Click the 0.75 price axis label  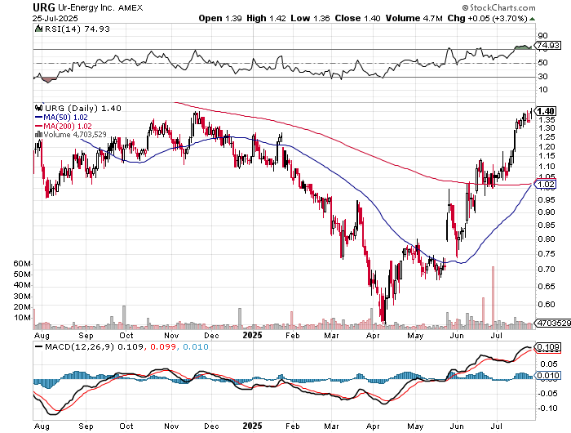546,254
